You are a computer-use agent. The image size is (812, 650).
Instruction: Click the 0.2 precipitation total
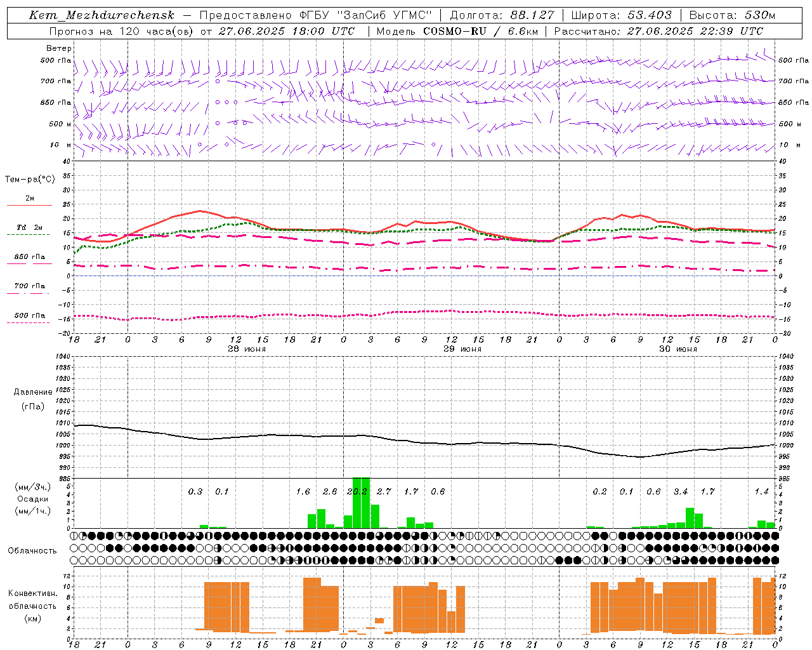(x=599, y=491)
